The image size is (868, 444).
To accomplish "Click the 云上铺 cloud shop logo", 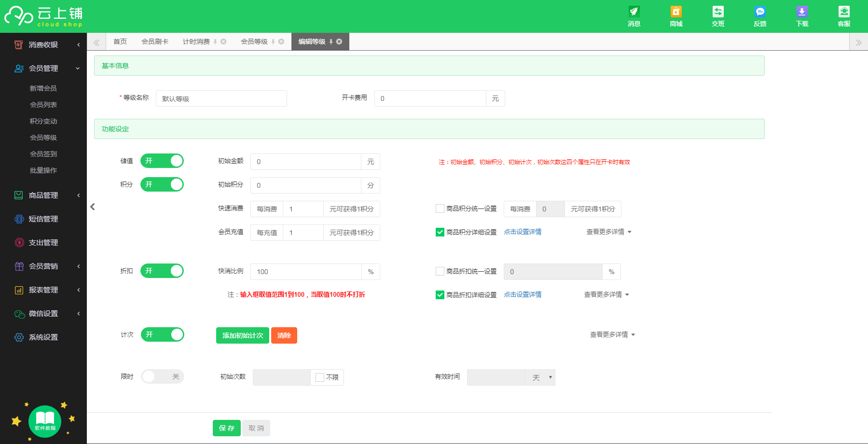I will coord(43,16).
